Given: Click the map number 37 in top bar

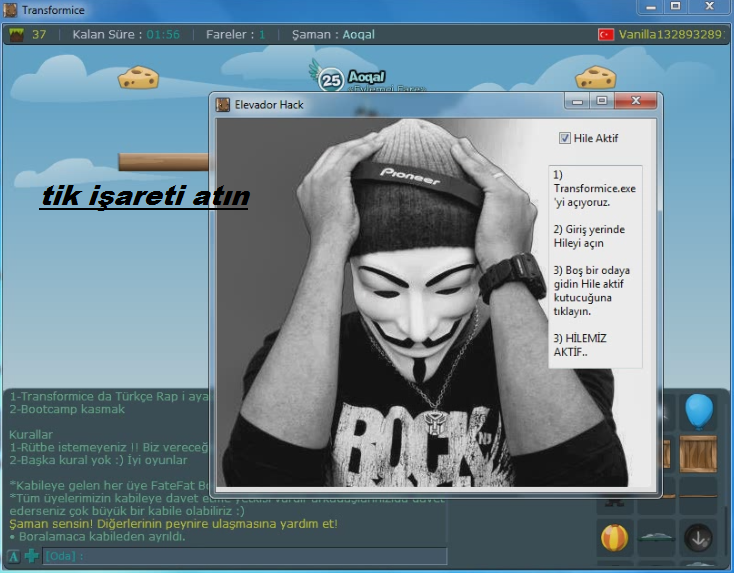Looking at the screenshot, I should click(39, 35).
